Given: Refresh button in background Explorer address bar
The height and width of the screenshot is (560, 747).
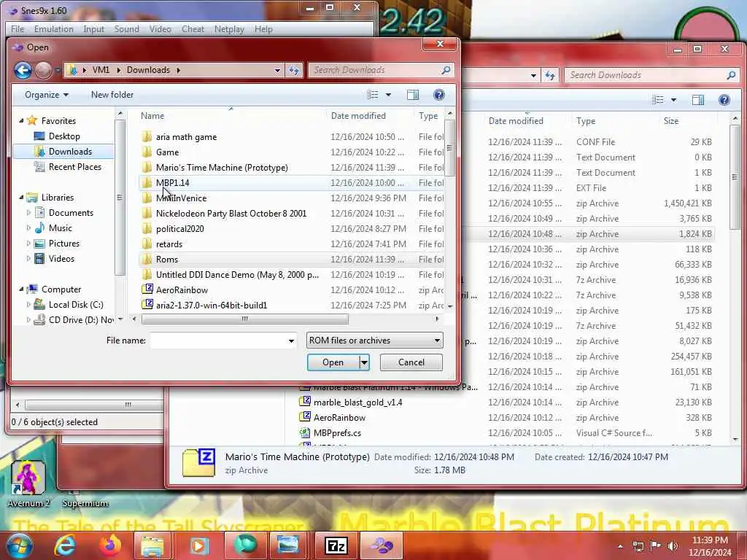Looking at the screenshot, I should 550,75.
